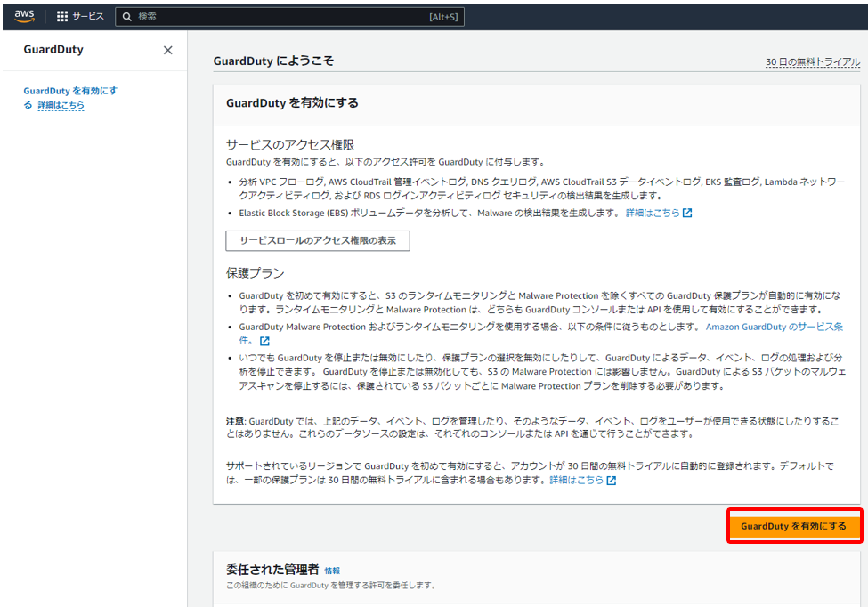Screen dimensions: 868x607
Task: Open 詳細はこちら link after Malware detection text
Action: (652, 213)
